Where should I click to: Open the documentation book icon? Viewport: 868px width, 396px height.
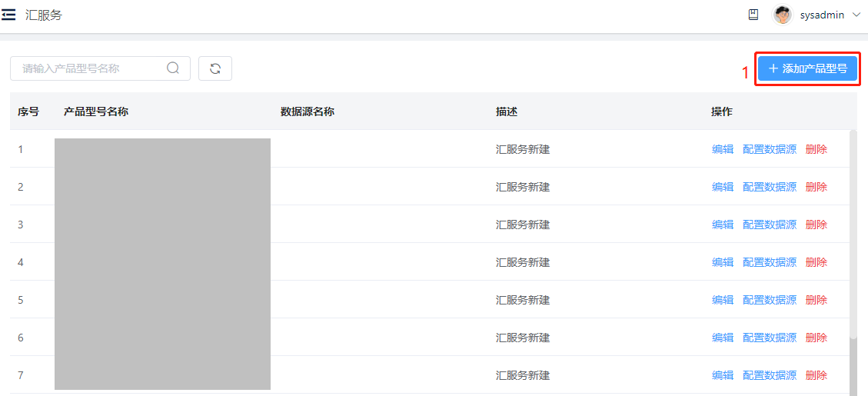[753, 15]
